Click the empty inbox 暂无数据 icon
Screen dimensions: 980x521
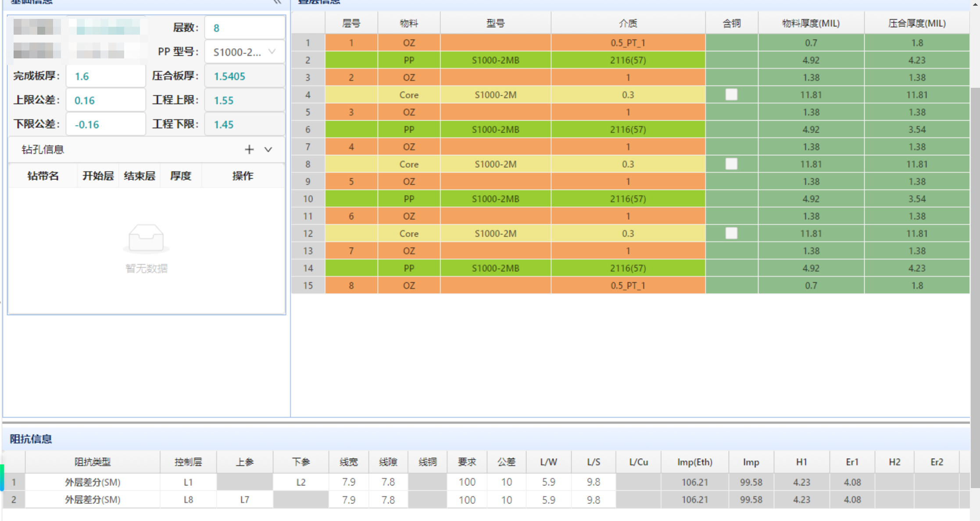(x=146, y=238)
